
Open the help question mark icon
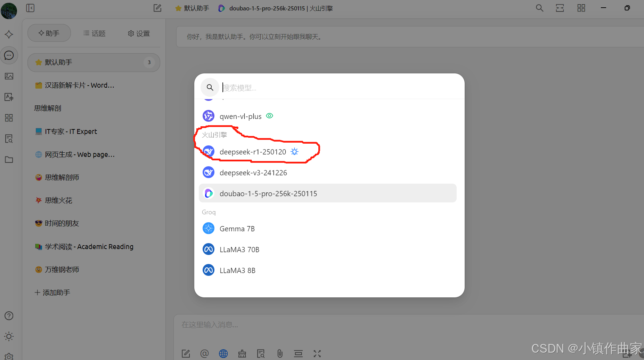pyautogui.click(x=9, y=316)
